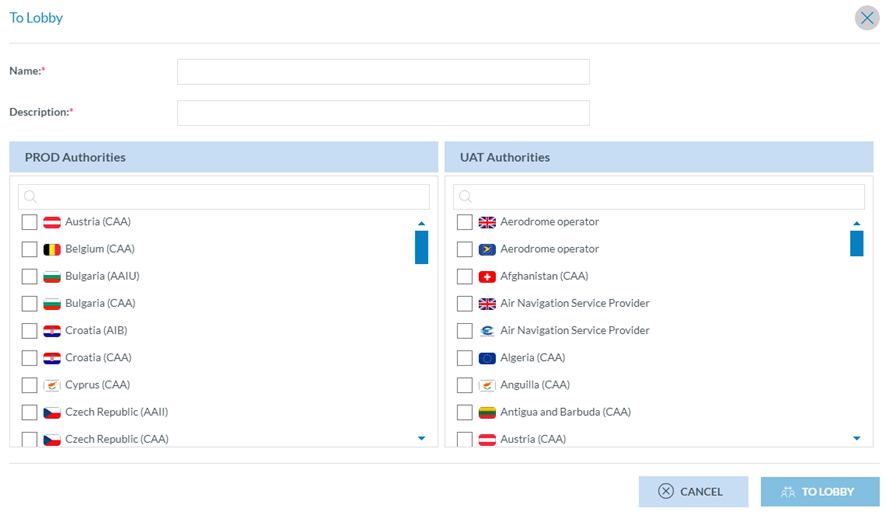Click the Algeria (CAA) flag icon

(x=487, y=358)
